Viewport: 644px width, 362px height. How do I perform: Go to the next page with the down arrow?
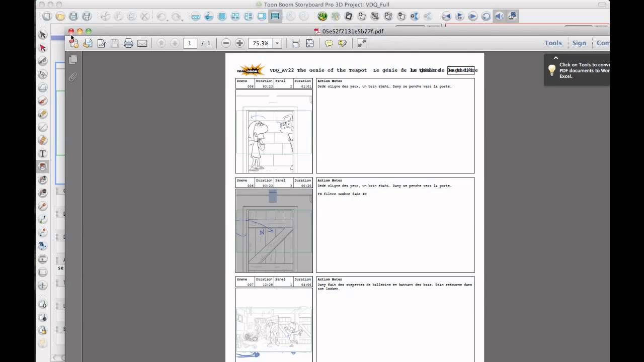(x=175, y=43)
